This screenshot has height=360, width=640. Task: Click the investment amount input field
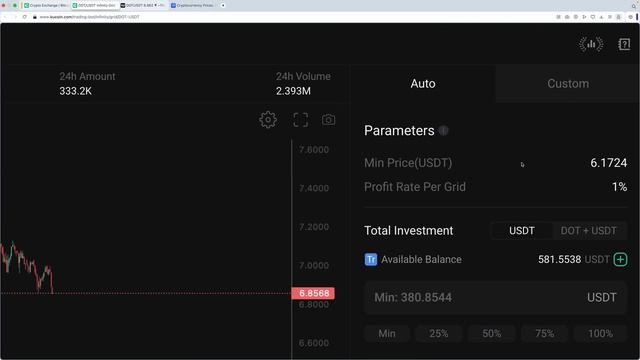click(495, 297)
